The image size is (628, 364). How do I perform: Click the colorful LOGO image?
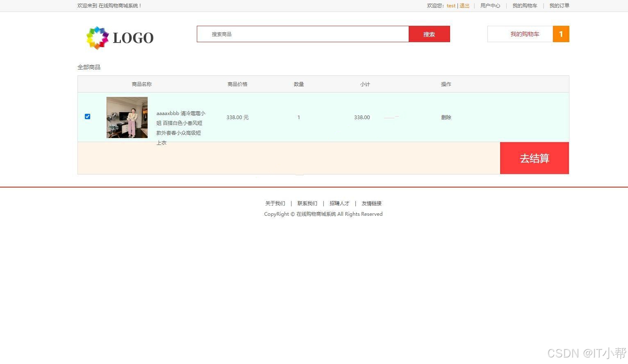pos(120,38)
